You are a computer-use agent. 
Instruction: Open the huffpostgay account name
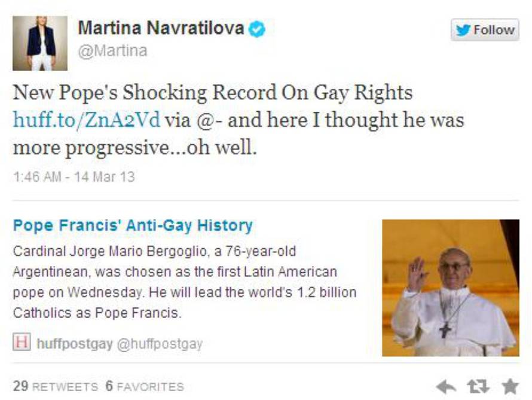(75, 344)
